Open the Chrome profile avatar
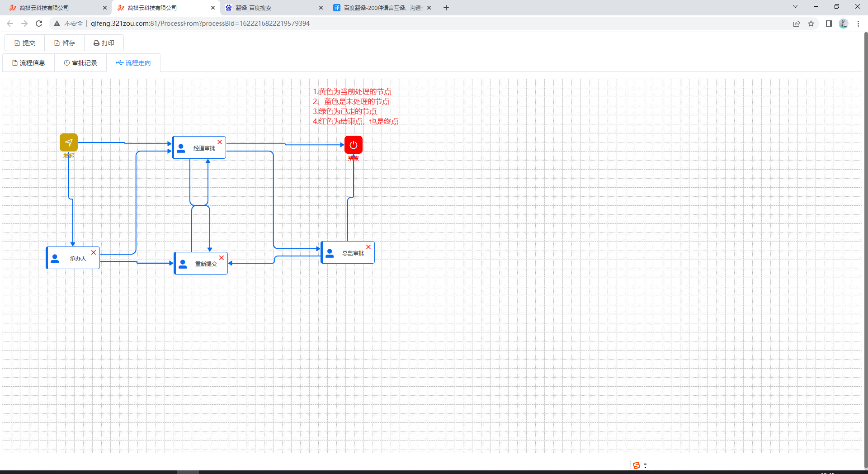Image resolution: width=868 pixels, height=474 pixels. pos(844,24)
